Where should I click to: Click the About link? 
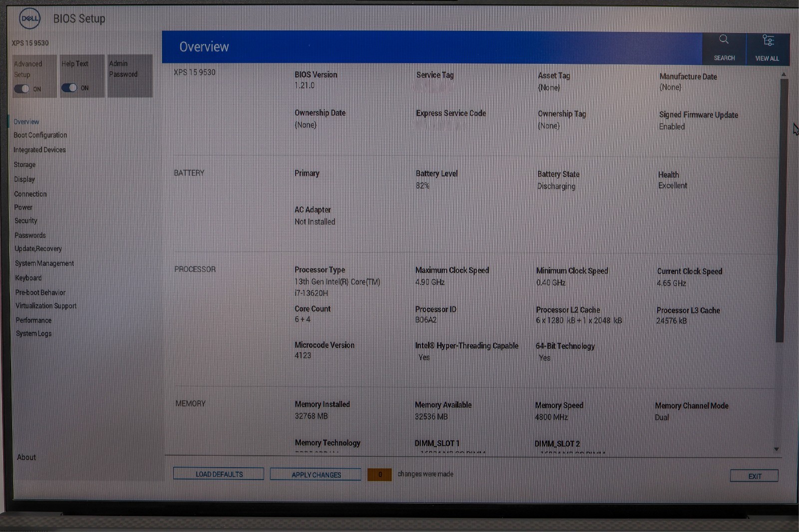pos(26,457)
